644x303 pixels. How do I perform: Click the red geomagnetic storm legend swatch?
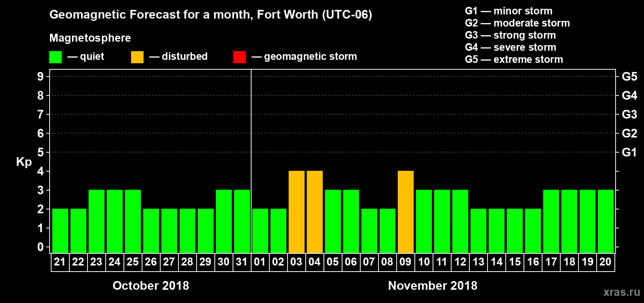[x=239, y=57]
